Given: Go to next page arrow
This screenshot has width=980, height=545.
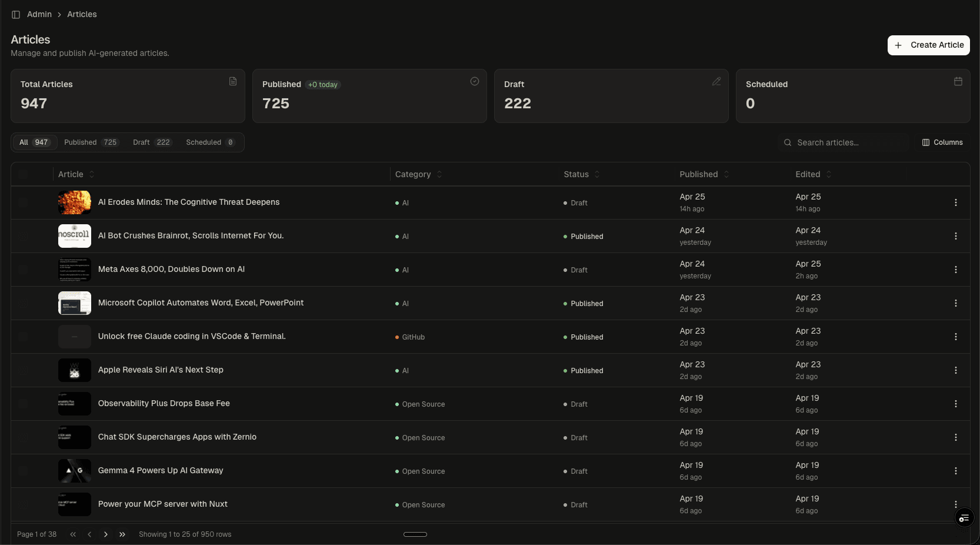Looking at the screenshot, I should pos(106,534).
